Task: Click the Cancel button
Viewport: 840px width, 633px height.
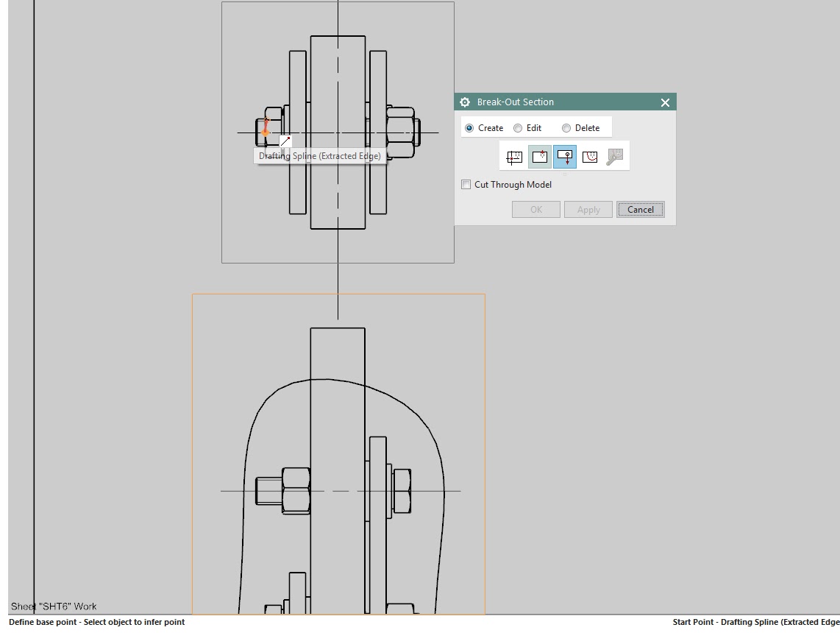Action: pos(640,209)
